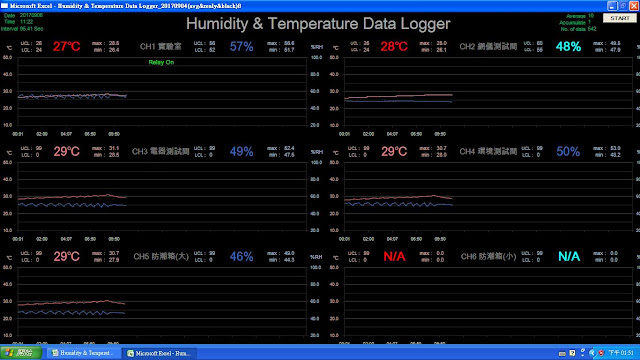Image resolution: width=640 pixels, height=360 pixels.
Task: Select the CH1 humidity UCL value
Action: coord(212,43)
